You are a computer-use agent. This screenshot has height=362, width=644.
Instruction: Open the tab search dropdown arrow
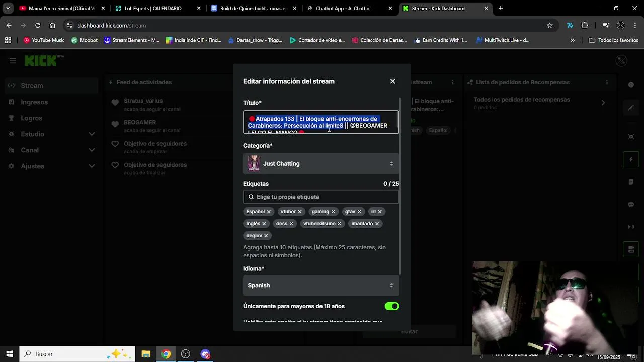8,8
